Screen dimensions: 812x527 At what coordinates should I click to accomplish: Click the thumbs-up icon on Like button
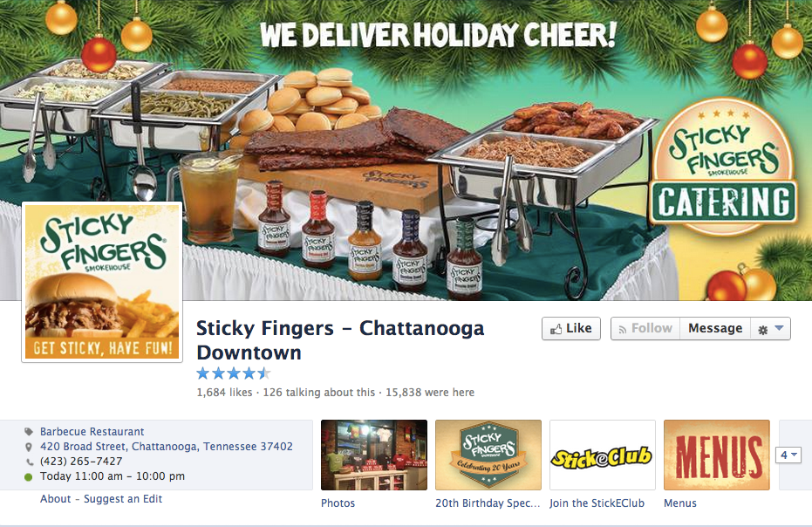556,329
